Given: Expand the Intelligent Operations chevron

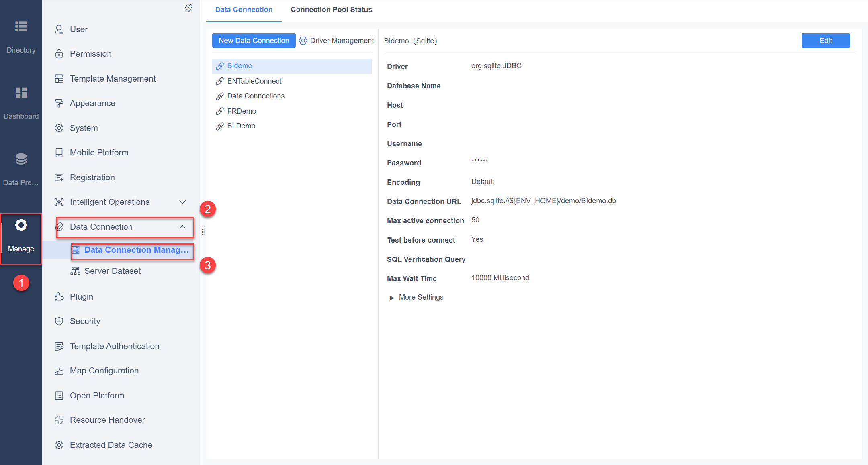Looking at the screenshot, I should click(182, 202).
